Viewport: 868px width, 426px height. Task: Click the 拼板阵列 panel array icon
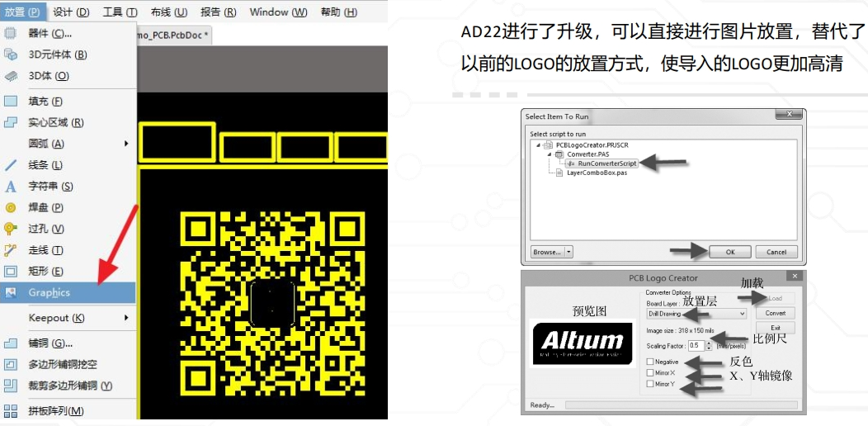click(11, 411)
